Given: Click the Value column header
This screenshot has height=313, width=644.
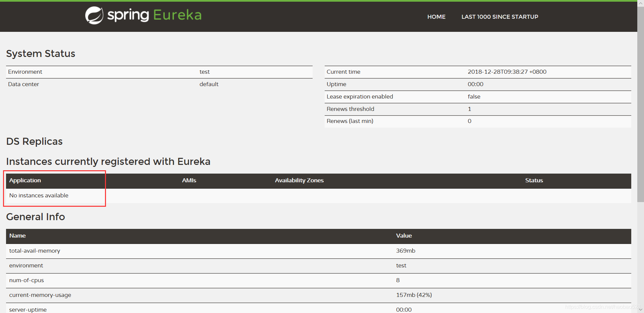Looking at the screenshot, I should click(404, 236).
